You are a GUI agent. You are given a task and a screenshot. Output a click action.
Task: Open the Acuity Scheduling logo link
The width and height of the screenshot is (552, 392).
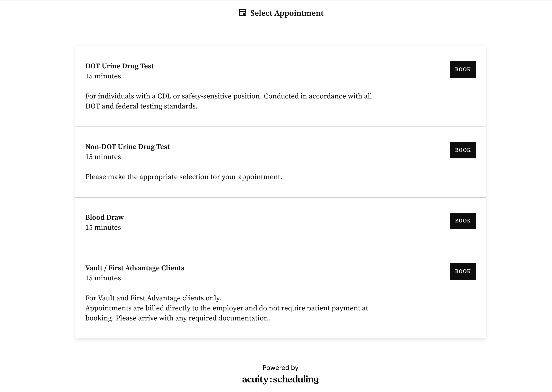[x=281, y=379]
